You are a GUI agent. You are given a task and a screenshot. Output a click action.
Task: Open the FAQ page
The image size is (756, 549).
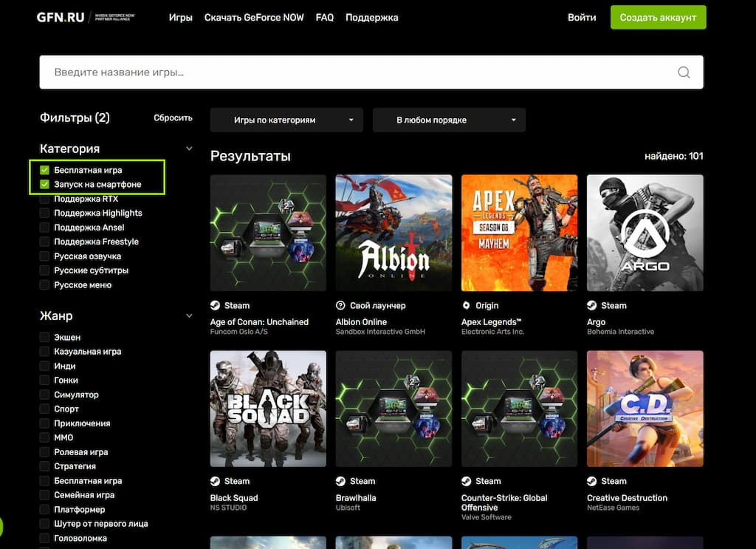coord(325,18)
